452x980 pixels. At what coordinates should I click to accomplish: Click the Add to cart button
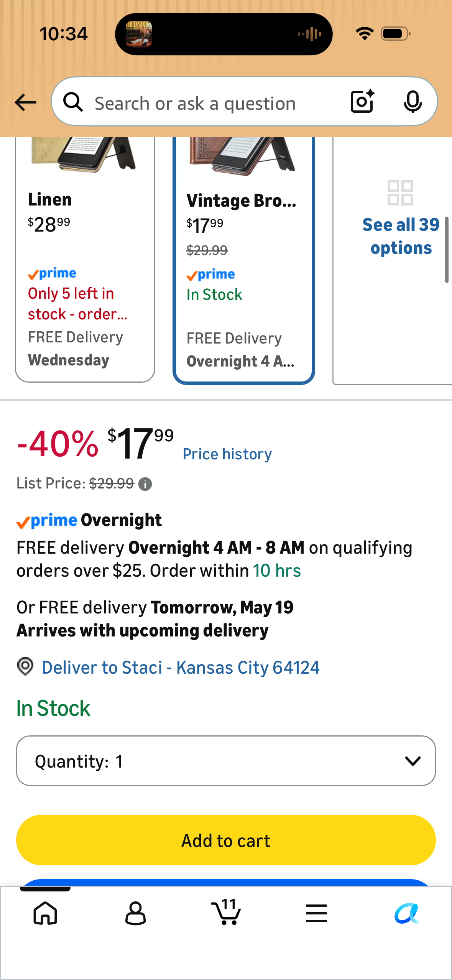[226, 840]
